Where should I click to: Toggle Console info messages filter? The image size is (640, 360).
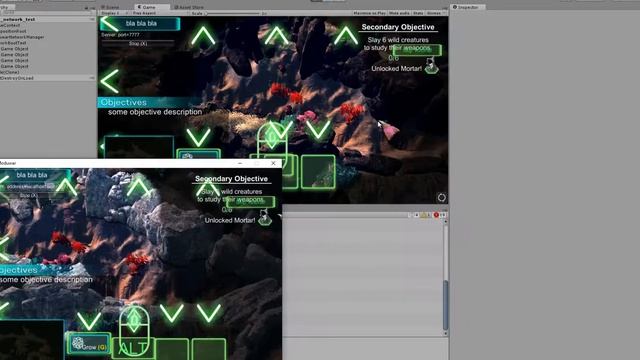click(x=415, y=215)
